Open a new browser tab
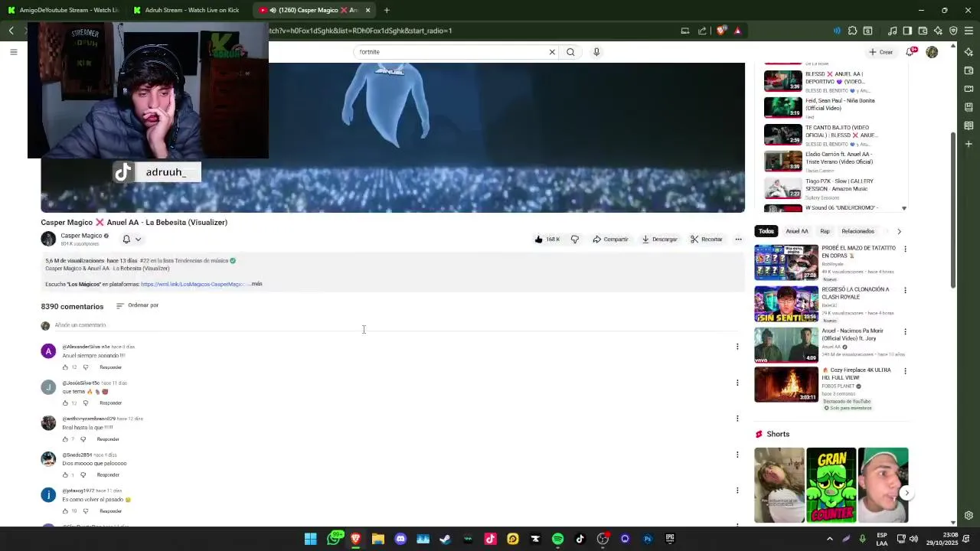Viewport: 980px width, 551px height. (x=387, y=10)
